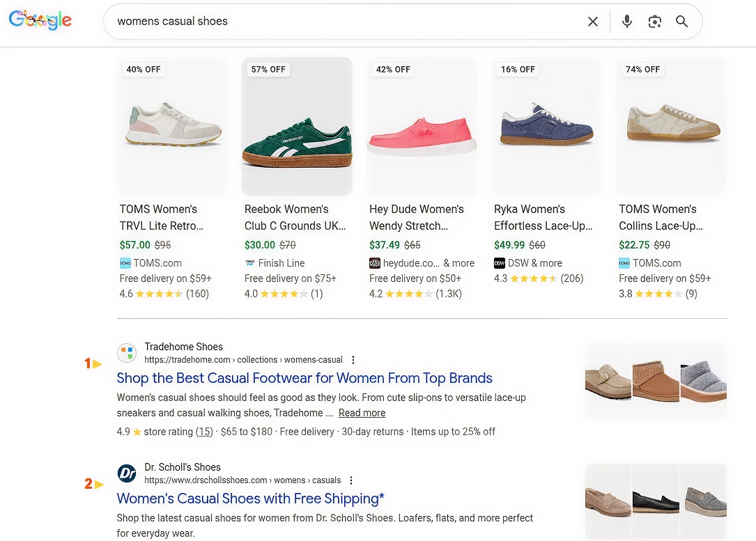Viewport: 756px width, 541px height.
Task: Click TOMS Women's TRVL Lite Retro title
Action: pyautogui.click(x=162, y=217)
